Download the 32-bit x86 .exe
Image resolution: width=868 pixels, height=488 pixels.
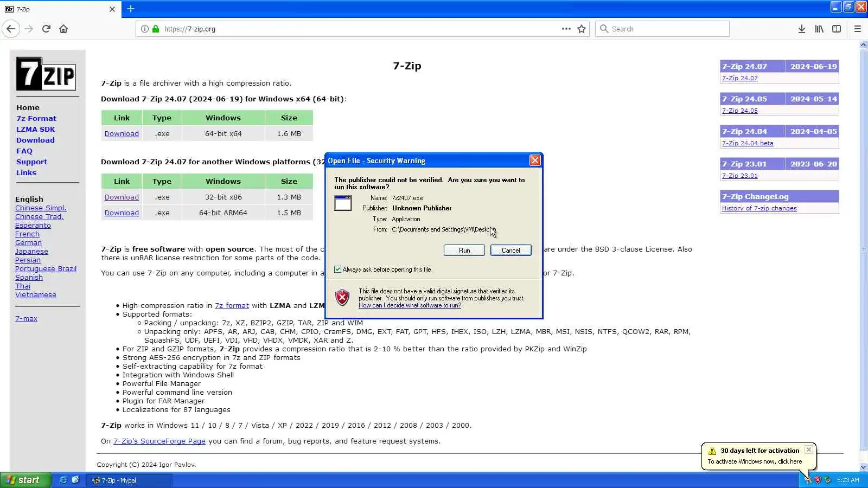point(122,197)
